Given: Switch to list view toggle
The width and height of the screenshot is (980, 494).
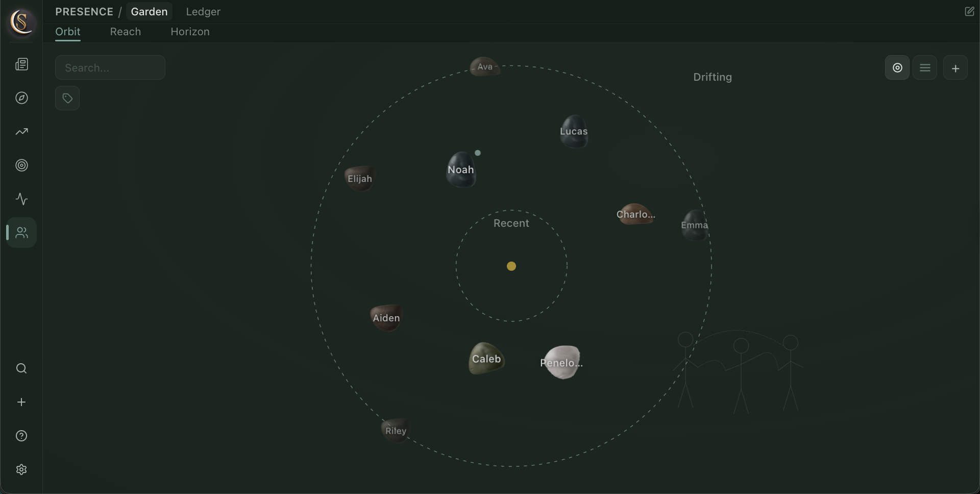Looking at the screenshot, I should (x=924, y=68).
